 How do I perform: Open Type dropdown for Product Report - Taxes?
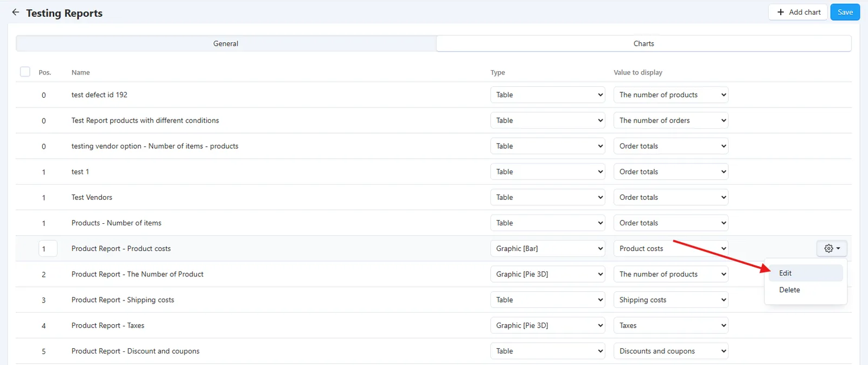(548, 325)
